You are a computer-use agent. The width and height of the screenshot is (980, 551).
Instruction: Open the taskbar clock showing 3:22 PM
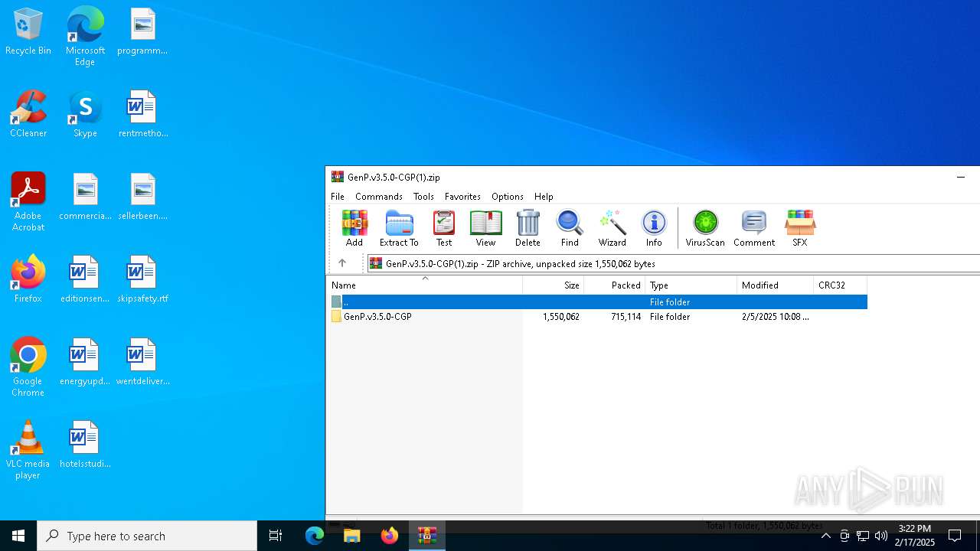[916, 536]
